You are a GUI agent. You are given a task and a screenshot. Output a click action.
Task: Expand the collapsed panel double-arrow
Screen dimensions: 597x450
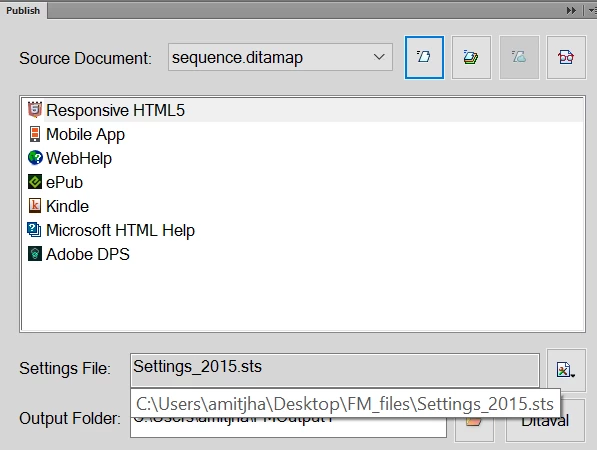coord(571,10)
